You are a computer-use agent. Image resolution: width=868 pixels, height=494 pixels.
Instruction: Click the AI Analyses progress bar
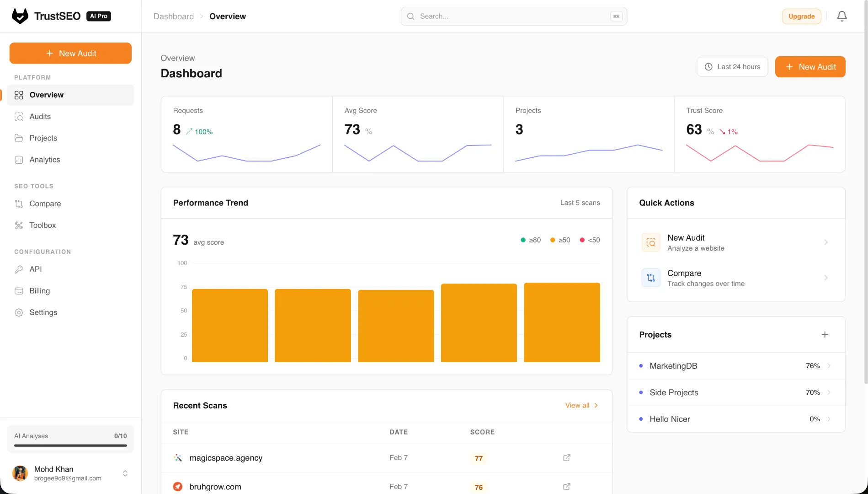(x=70, y=446)
